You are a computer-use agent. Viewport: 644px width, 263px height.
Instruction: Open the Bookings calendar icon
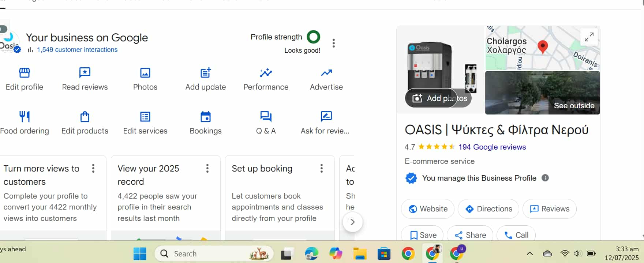206,117
